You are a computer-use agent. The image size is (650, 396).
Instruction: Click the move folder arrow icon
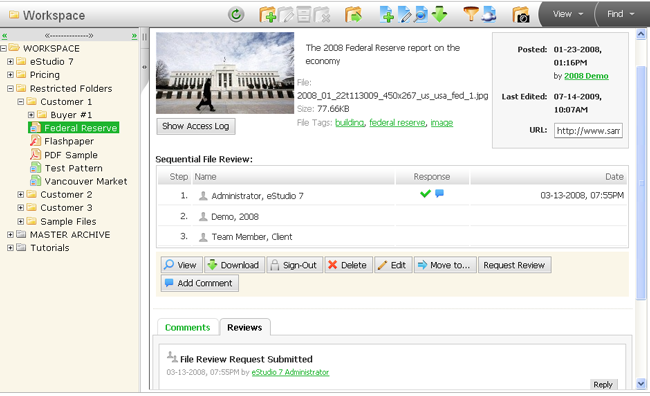(x=353, y=15)
